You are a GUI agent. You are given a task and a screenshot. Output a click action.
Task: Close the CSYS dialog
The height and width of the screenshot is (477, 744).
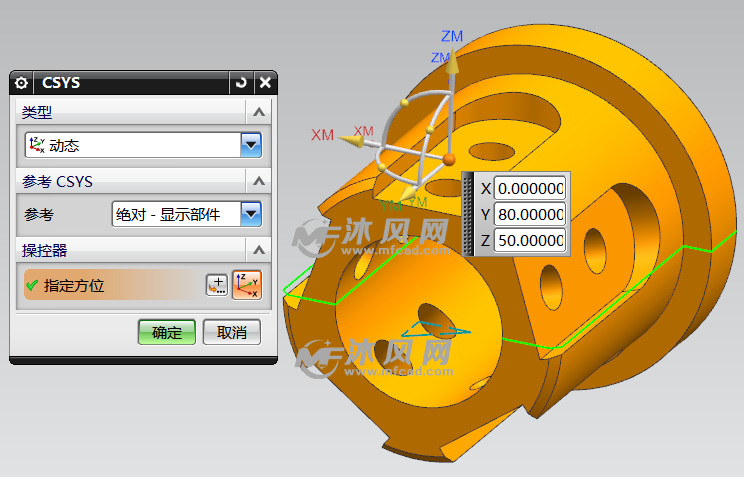pyautogui.click(x=265, y=83)
